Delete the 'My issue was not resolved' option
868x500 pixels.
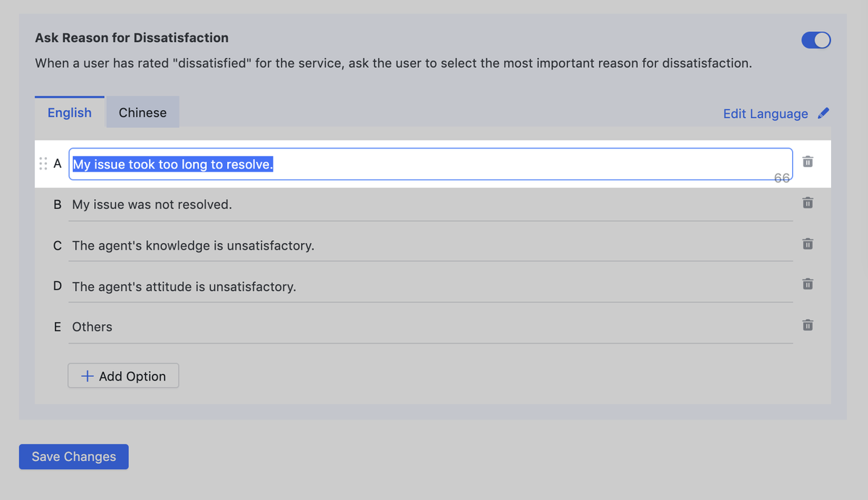pyautogui.click(x=808, y=203)
